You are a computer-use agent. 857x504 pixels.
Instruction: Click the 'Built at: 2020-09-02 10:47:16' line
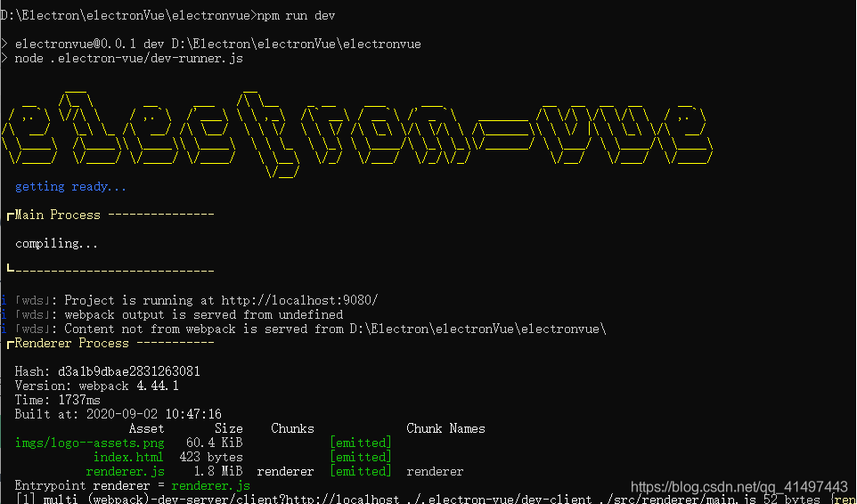(x=118, y=414)
